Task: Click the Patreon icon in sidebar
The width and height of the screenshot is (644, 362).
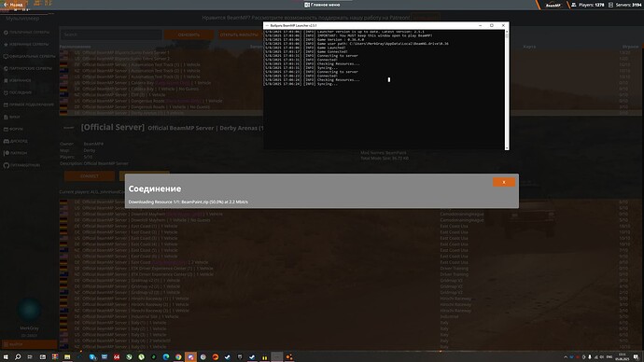Action: pyautogui.click(x=6, y=153)
